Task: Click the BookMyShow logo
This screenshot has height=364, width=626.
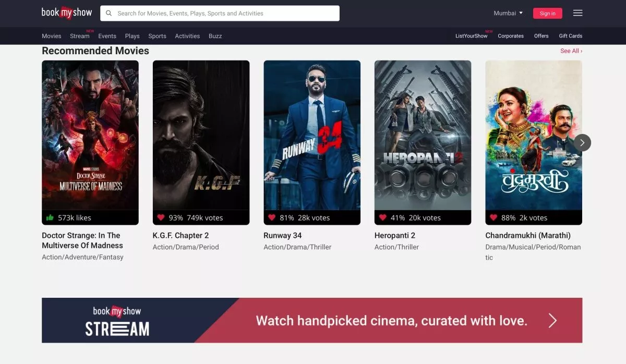Action: coord(67,13)
